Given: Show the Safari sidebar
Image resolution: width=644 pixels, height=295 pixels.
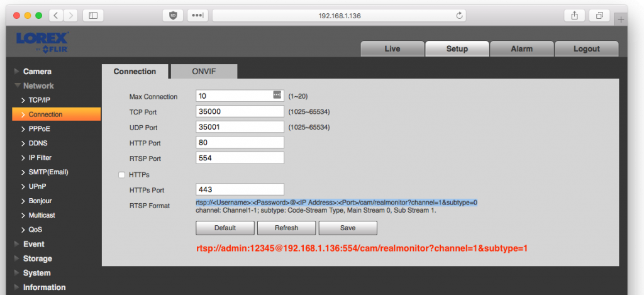Looking at the screenshot, I should (x=93, y=16).
